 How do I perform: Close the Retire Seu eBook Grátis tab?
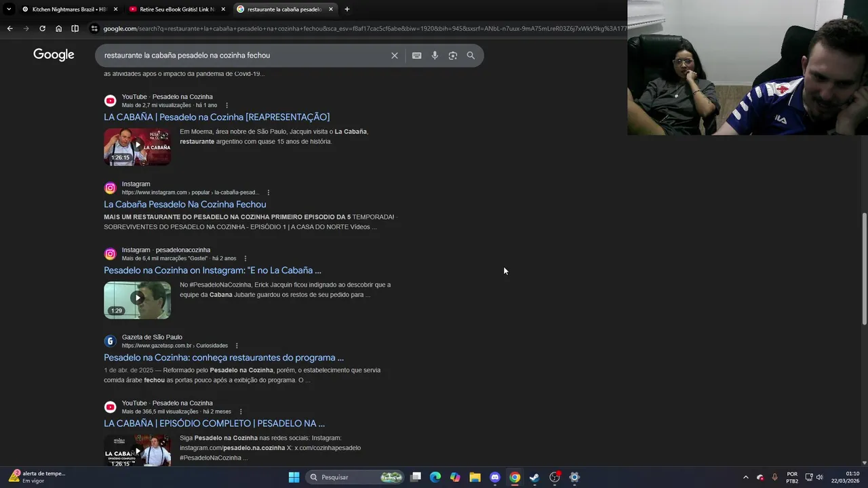pos(223,9)
